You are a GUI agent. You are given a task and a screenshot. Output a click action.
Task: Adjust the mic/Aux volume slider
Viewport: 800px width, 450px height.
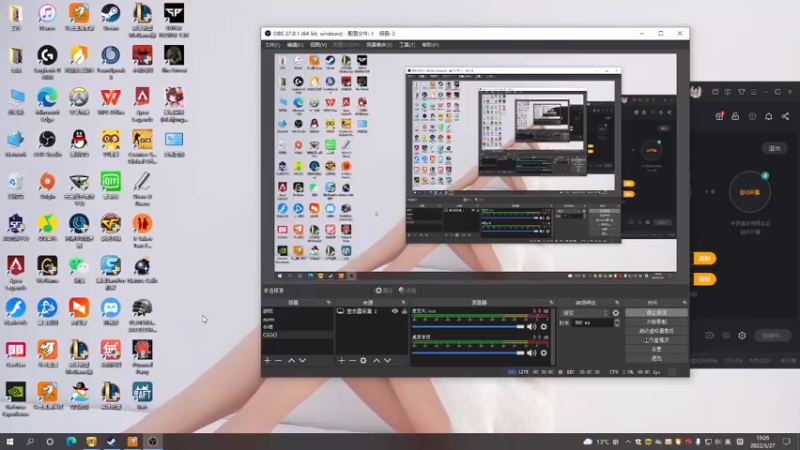(x=468, y=327)
